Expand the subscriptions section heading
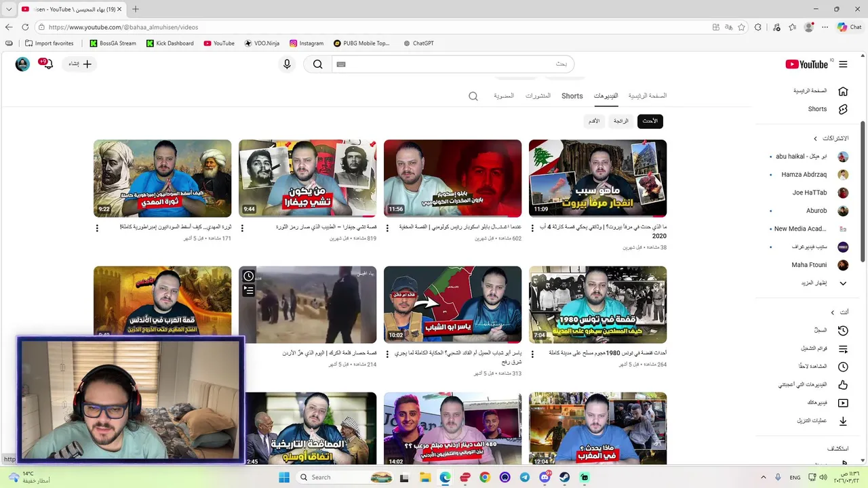 [x=831, y=138]
